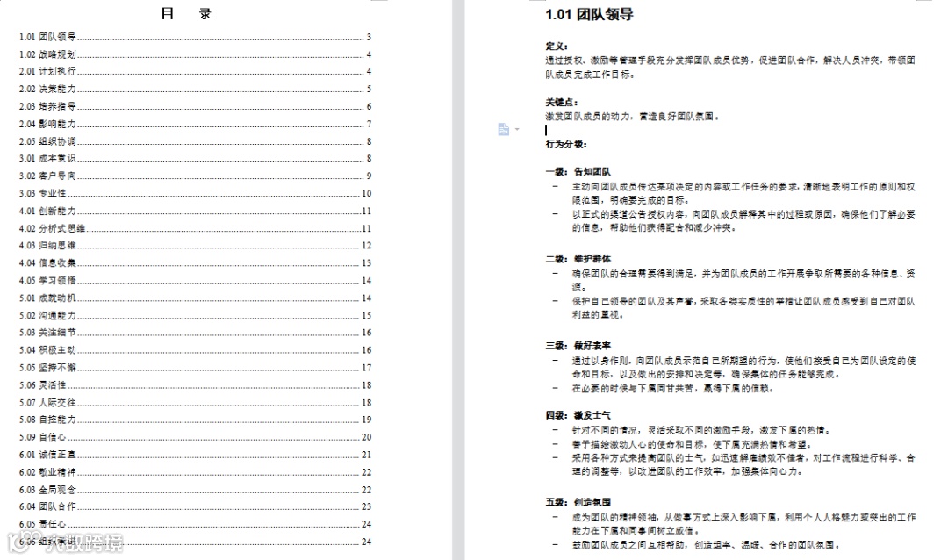Screen dimensions: 948x560
Task: Select TOC entry 4.05 学习领悟
Action: click(195, 281)
